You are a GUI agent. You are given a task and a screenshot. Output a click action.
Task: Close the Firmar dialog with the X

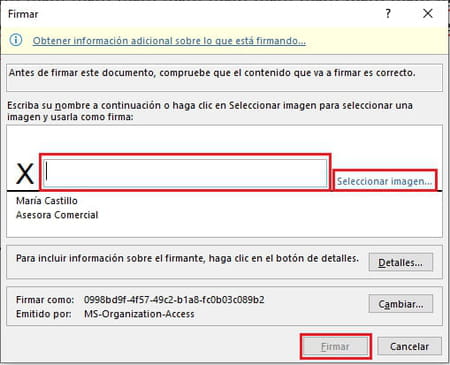point(428,14)
